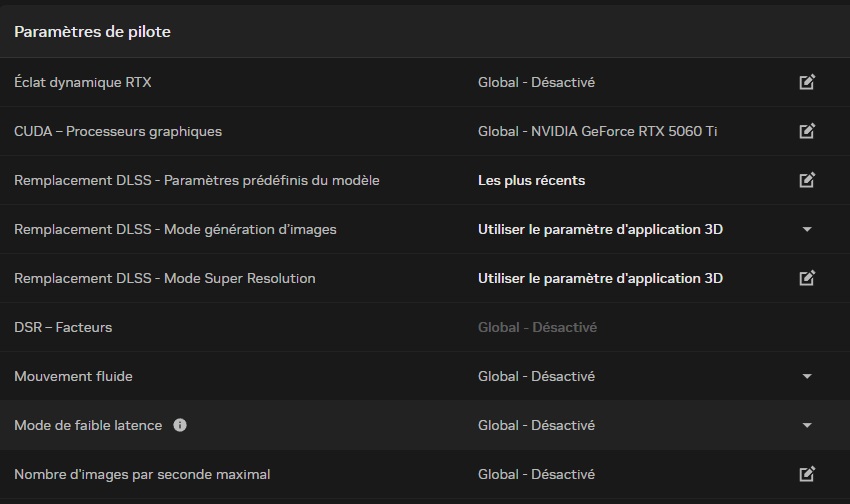Edit DLSS Paramètres prédéfinis du modèle

(x=807, y=179)
